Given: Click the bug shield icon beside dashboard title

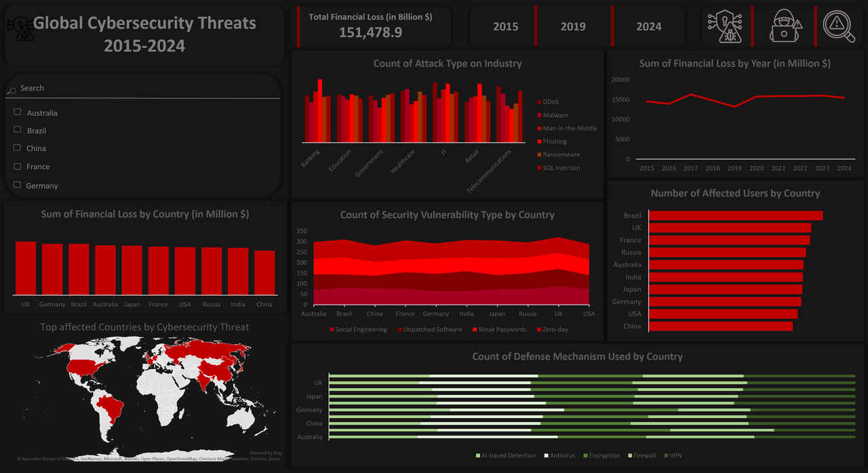Looking at the screenshot, I should (20, 27).
